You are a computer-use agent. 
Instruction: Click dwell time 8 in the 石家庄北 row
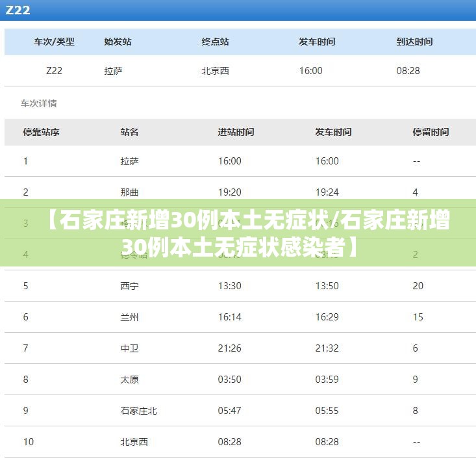point(416,411)
